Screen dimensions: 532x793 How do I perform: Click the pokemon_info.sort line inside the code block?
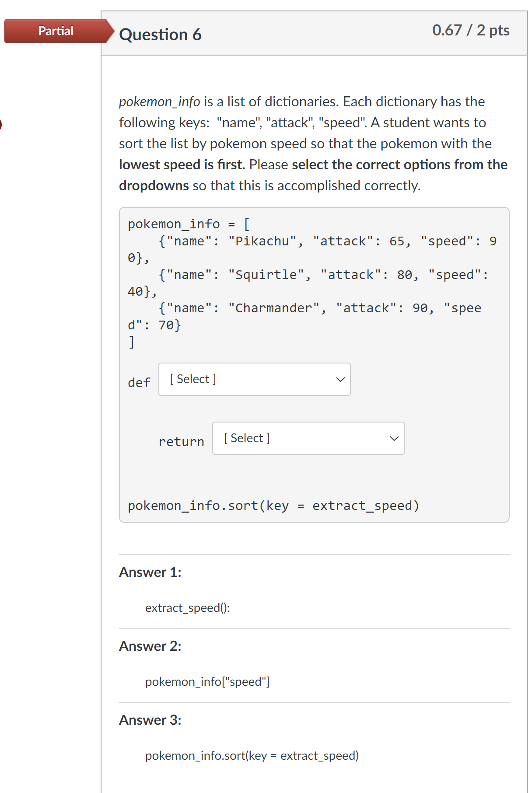[x=273, y=506]
